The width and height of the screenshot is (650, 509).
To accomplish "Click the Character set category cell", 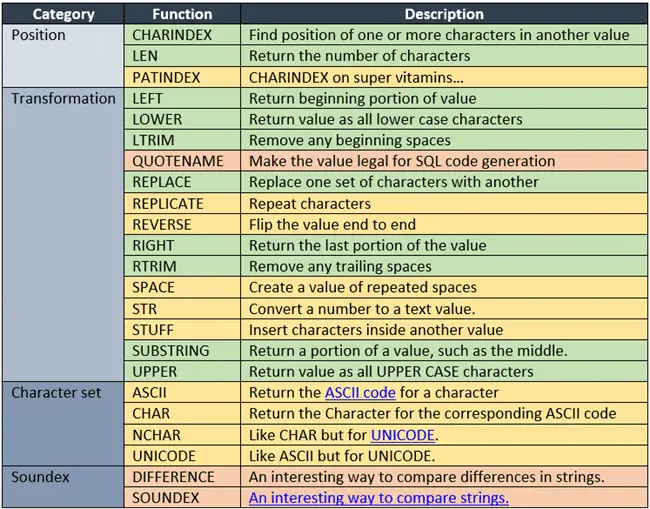I will pos(63,424).
